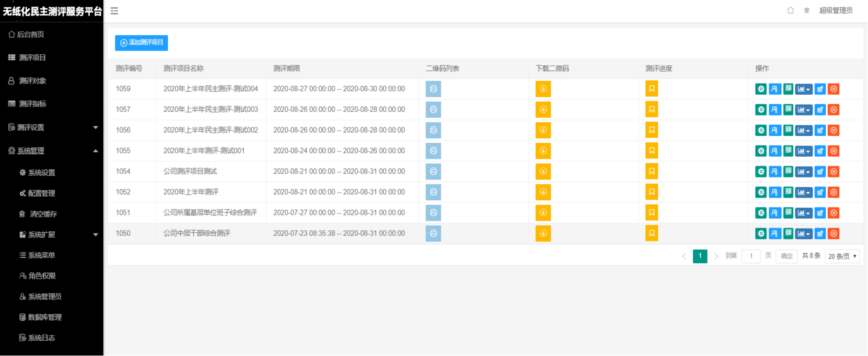Print QR code list for project 1059
This screenshot has height=356, width=868.
[x=433, y=89]
